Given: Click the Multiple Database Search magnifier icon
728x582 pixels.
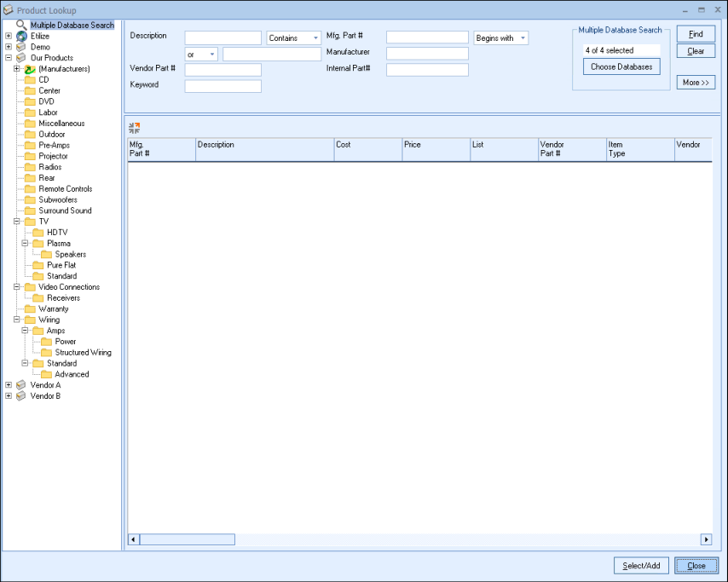Looking at the screenshot, I should (21, 25).
